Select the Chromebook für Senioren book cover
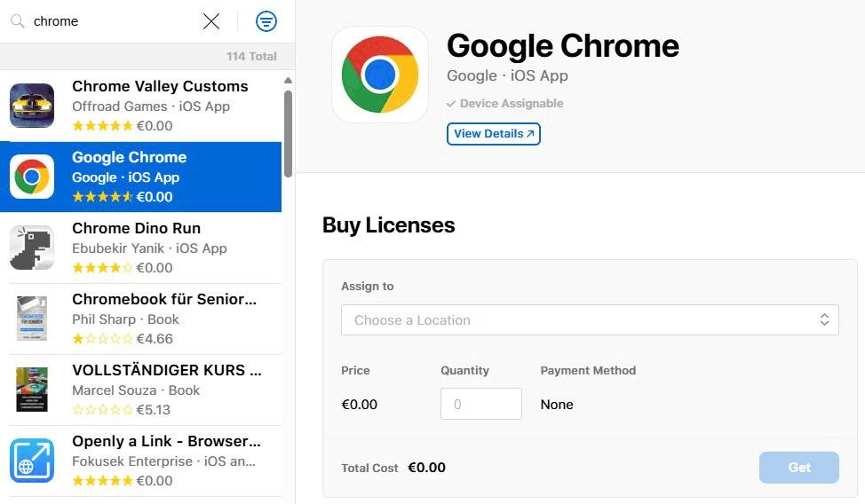865x504 pixels. [32, 319]
